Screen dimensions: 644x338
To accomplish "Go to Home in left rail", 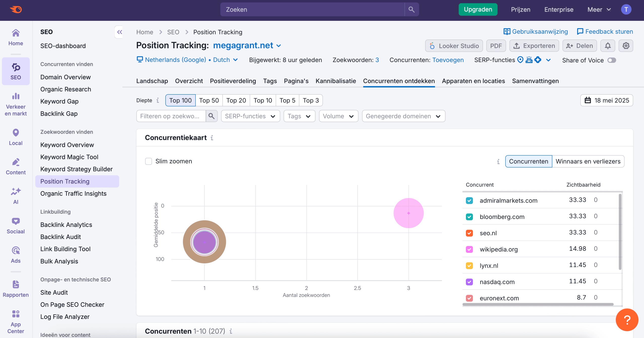I will (16, 38).
